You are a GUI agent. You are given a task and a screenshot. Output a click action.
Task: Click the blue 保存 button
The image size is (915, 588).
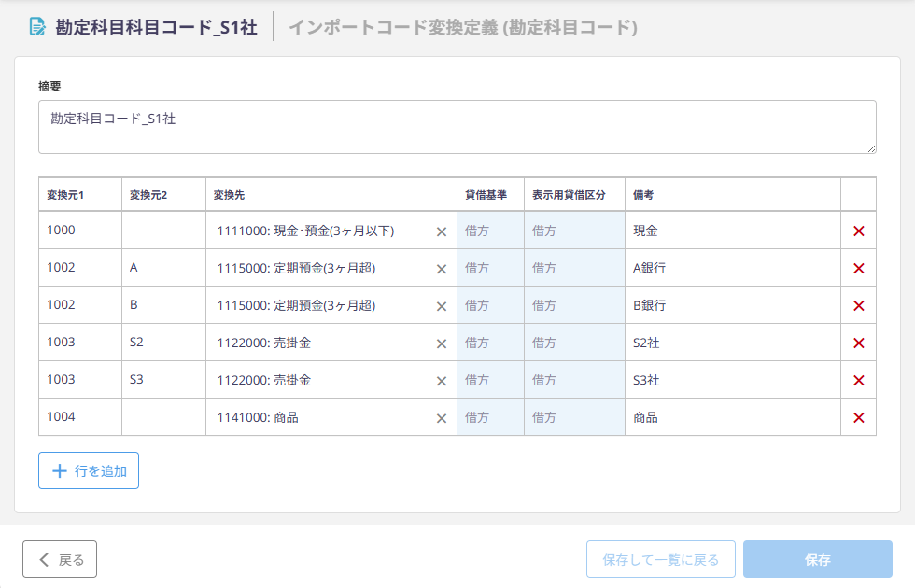coord(818,559)
